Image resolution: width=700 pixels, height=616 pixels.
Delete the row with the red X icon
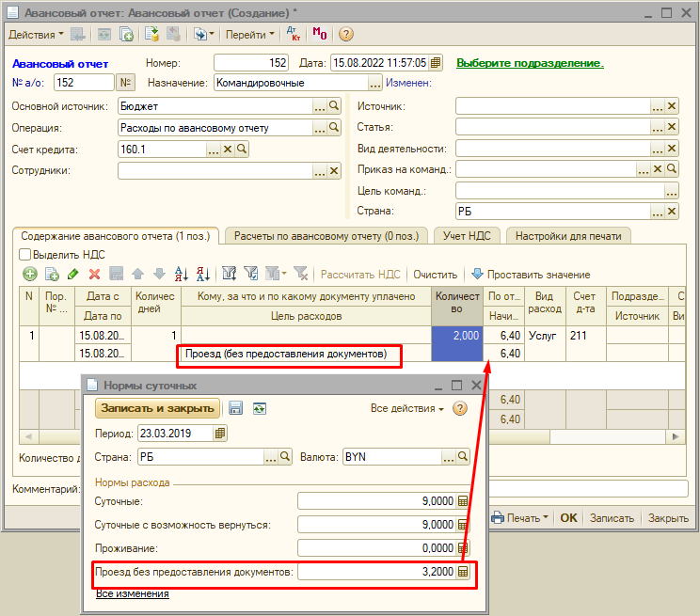(x=94, y=274)
